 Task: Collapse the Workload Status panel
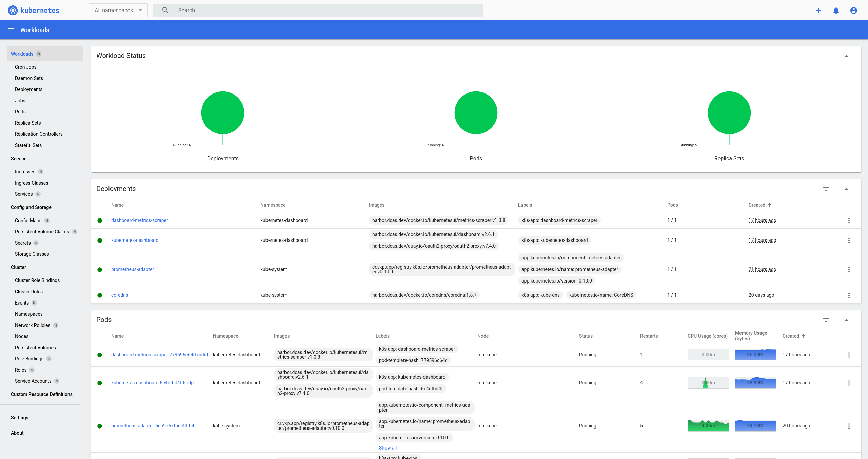click(846, 55)
